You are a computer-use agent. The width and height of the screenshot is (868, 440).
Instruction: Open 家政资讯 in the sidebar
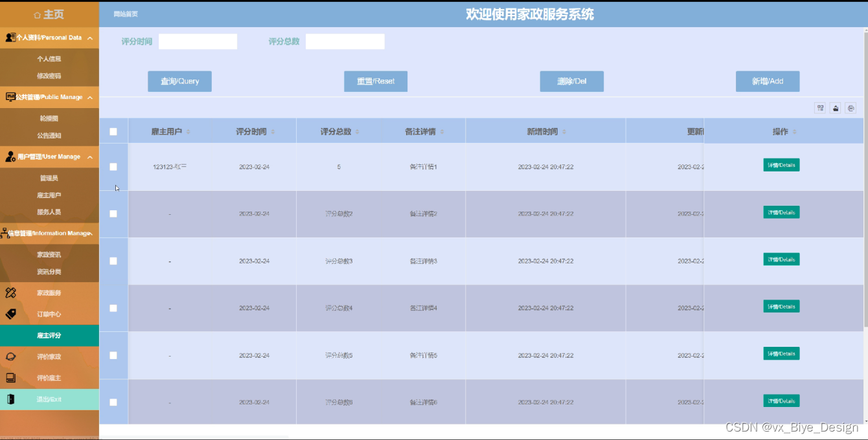[49, 255]
